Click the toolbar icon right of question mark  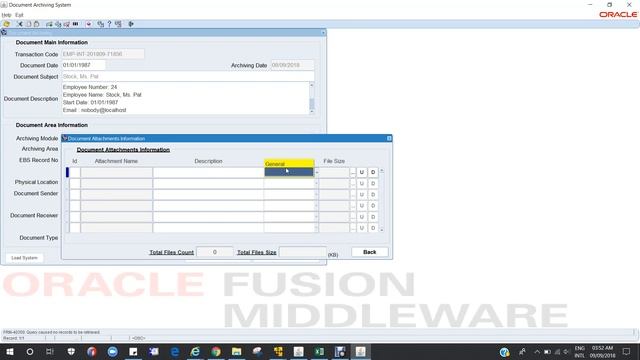pyautogui.click(x=118, y=24)
